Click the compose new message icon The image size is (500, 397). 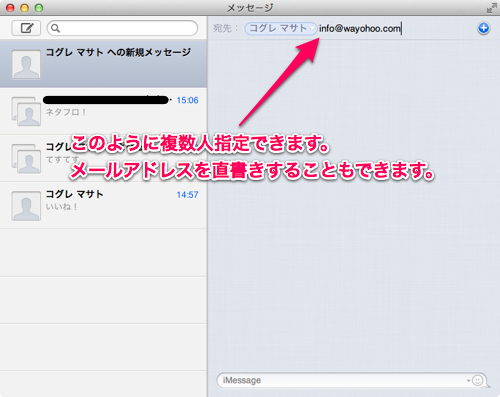click(26, 28)
